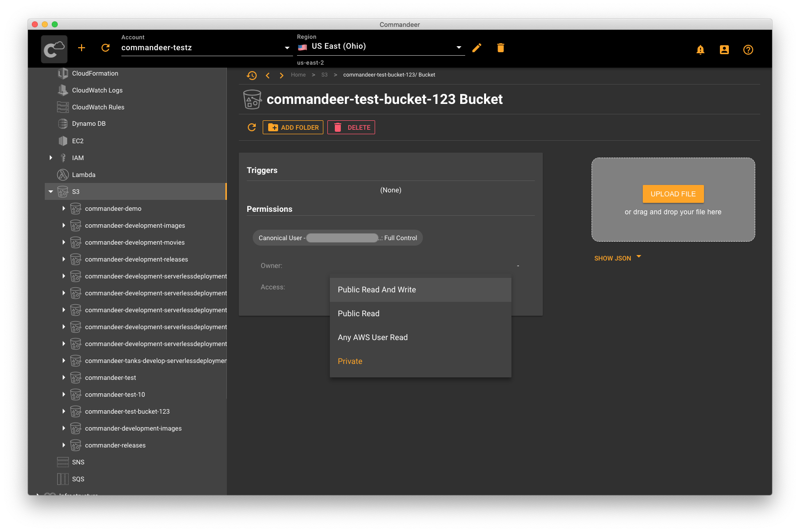Add a new account with plus icon
This screenshot has height=532, width=800.
point(82,48)
